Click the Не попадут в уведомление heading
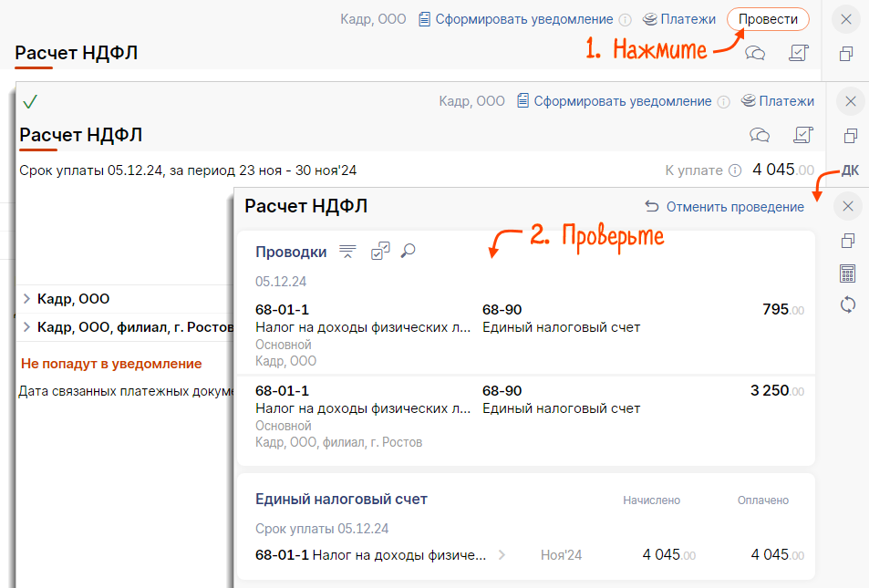 coord(111,364)
